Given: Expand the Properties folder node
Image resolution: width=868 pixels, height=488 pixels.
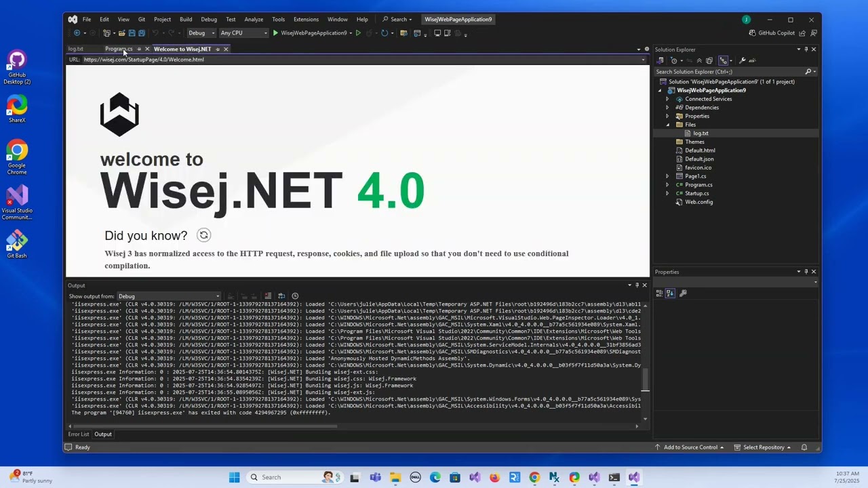Looking at the screenshot, I should [667, 116].
